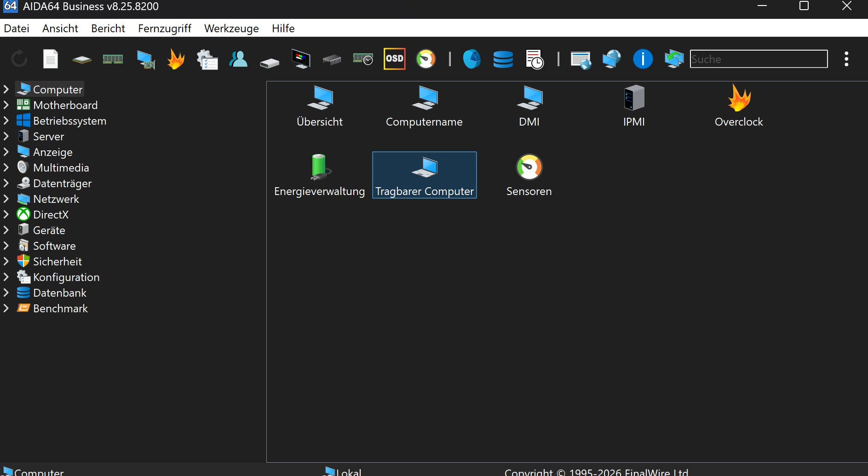Click the window with globe toolbar icon

581,60
